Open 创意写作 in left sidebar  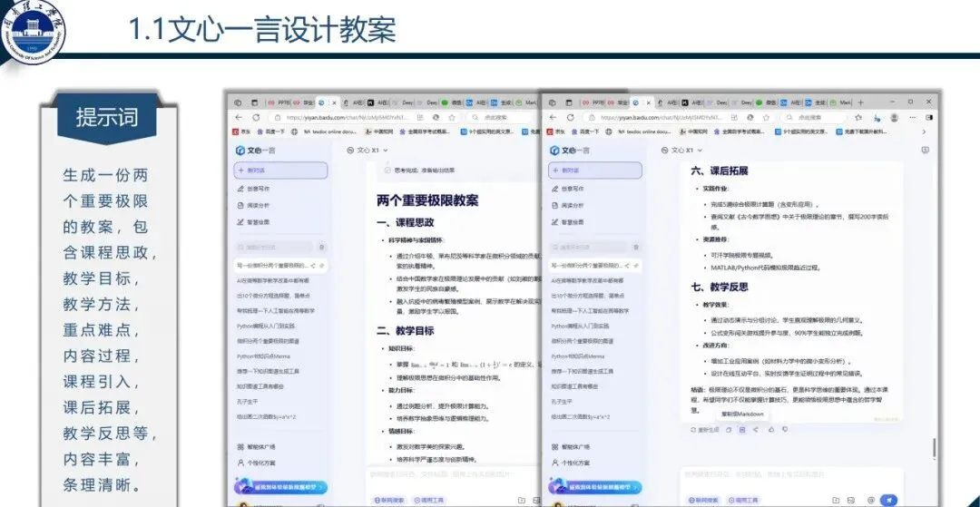click(x=253, y=188)
